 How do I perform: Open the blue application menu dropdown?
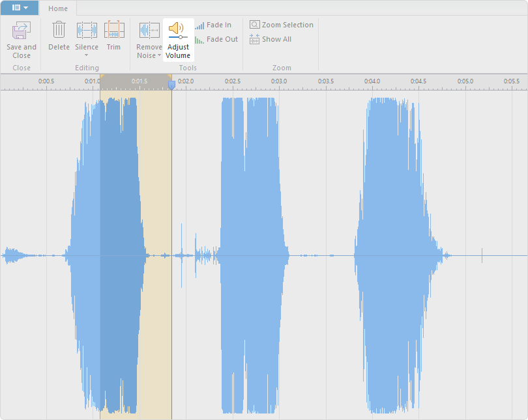pyautogui.click(x=20, y=8)
